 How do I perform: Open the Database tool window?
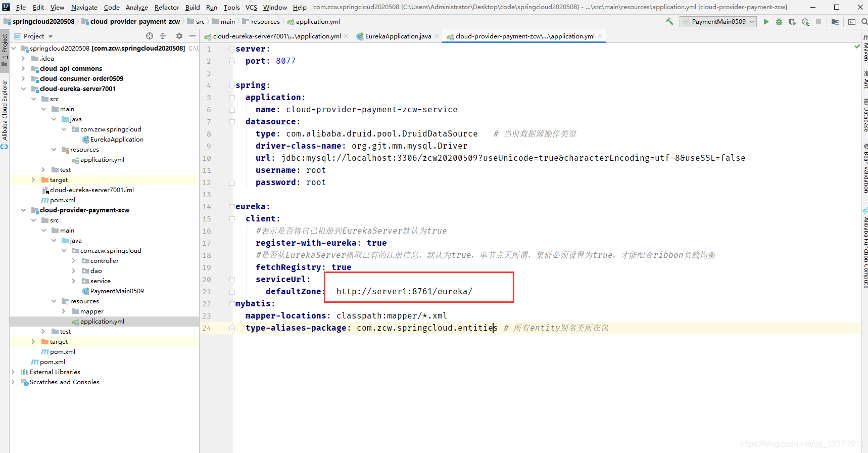coord(865,116)
